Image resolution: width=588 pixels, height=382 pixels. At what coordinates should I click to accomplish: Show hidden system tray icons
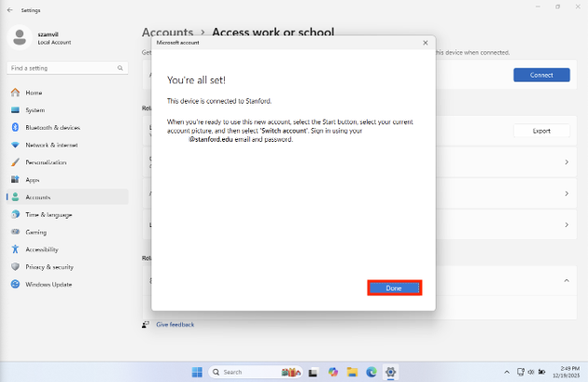click(x=507, y=372)
